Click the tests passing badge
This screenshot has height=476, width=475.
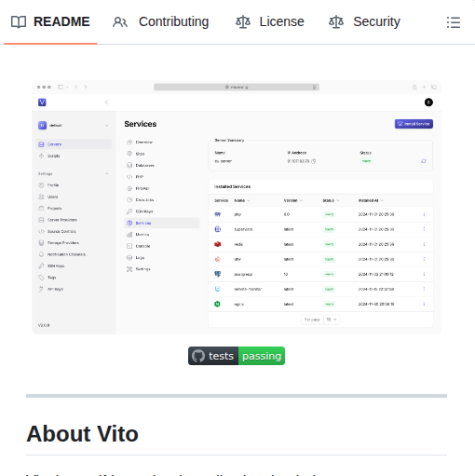pyautogui.click(x=237, y=356)
